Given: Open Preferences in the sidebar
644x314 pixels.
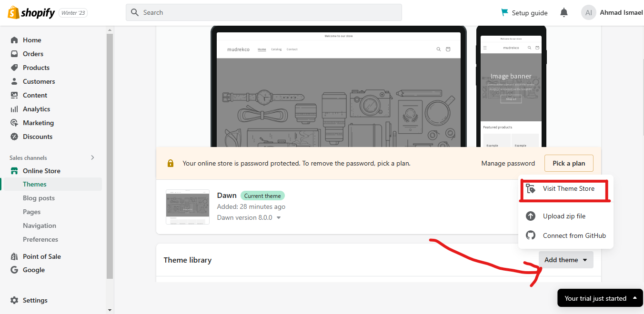Looking at the screenshot, I should pyautogui.click(x=40, y=239).
